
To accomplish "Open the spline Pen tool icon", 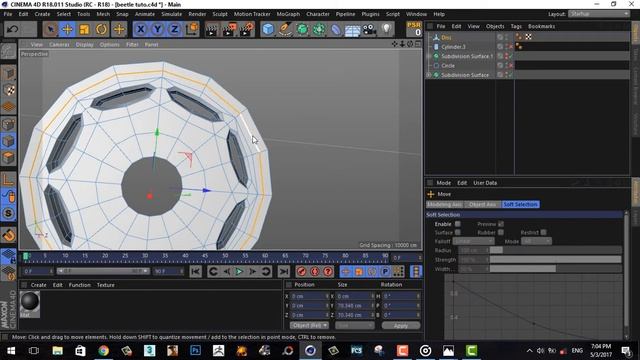I will click(x=285, y=29).
